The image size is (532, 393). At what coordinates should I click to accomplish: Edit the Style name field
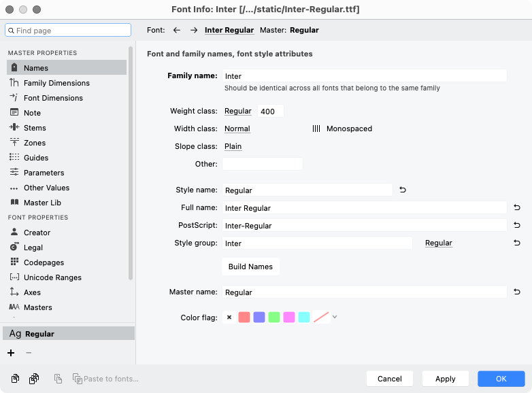coord(307,190)
